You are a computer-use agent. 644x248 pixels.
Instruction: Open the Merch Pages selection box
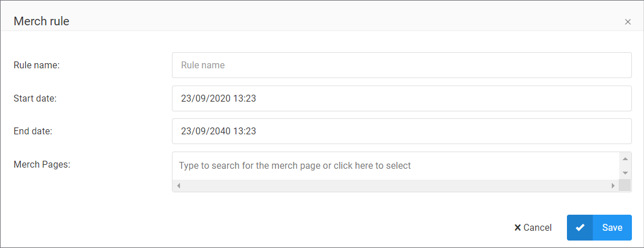pyautogui.click(x=396, y=165)
